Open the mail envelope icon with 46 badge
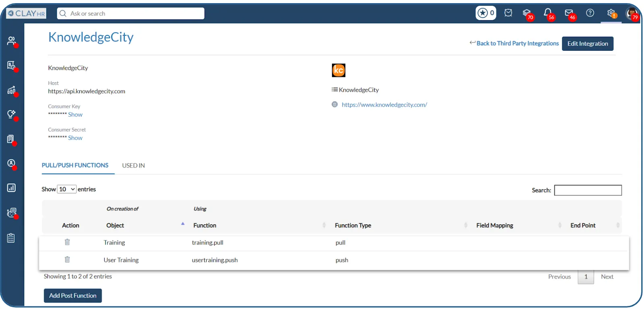The width and height of the screenshot is (644, 309). click(x=570, y=14)
